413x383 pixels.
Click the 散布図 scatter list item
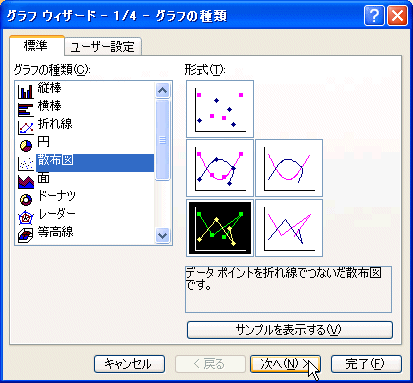coord(95,163)
